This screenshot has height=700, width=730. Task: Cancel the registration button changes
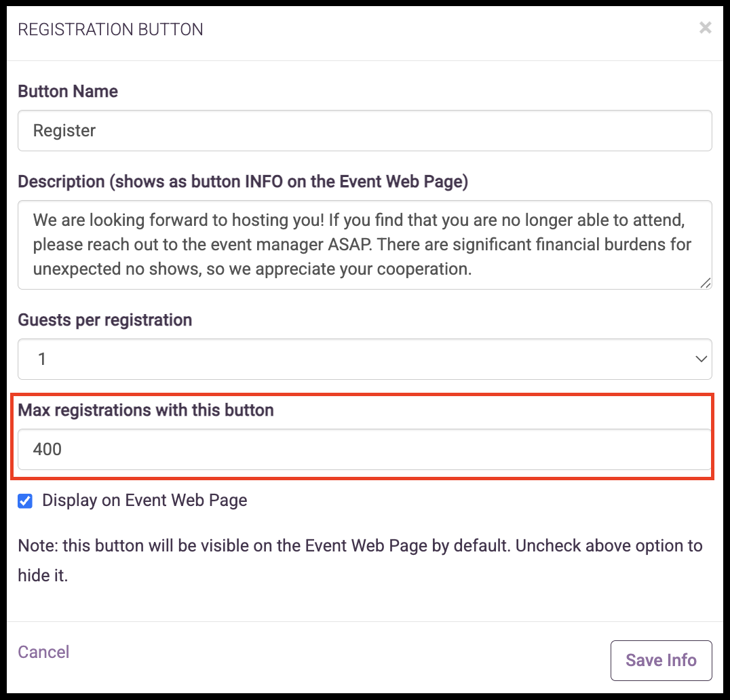tap(43, 652)
